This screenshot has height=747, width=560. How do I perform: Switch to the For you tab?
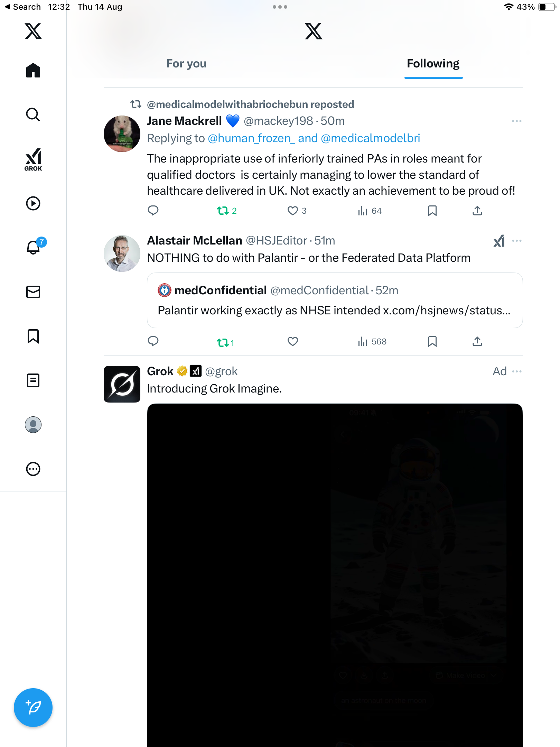186,64
